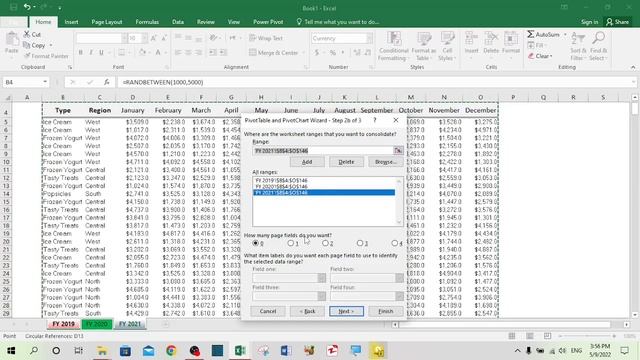640x360 pixels.
Task: Open the font name dropdown
Action: [x=124, y=38]
